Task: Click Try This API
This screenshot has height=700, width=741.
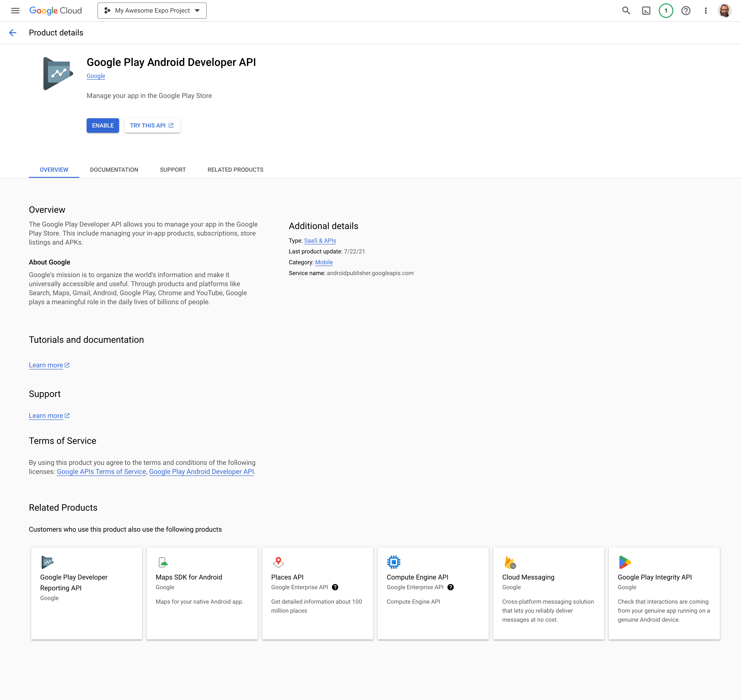Action: click(152, 125)
